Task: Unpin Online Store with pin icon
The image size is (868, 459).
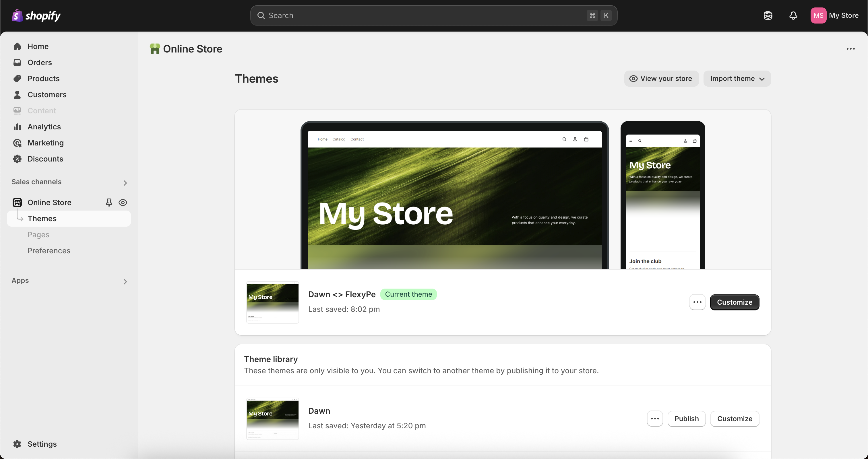Action: coord(109,203)
